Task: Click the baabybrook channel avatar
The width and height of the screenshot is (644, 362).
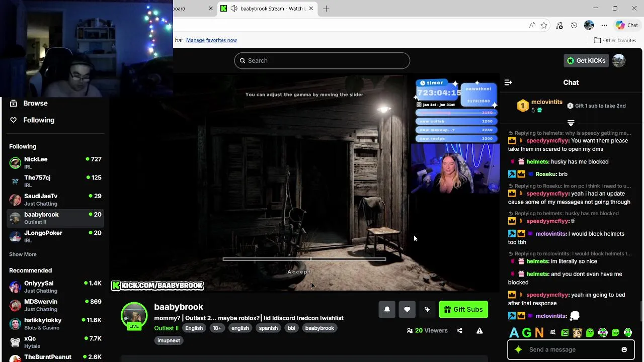Action: tap(134, 316)
